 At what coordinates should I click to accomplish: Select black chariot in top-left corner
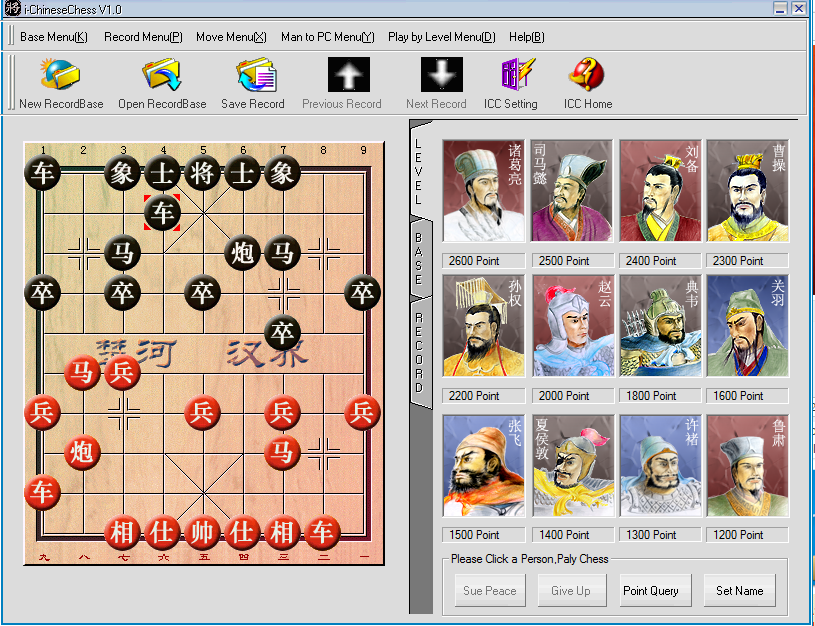pos(42,173)
